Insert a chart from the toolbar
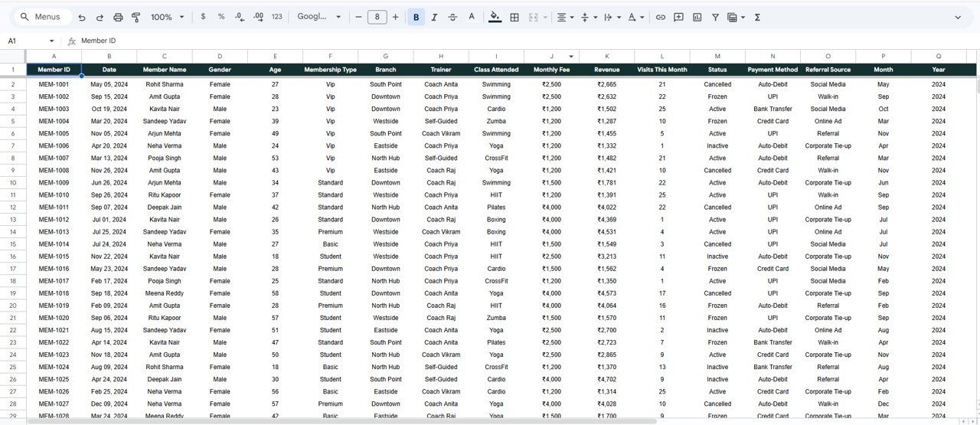The width and height of the screenshot is (980, 425). [697, 17]
